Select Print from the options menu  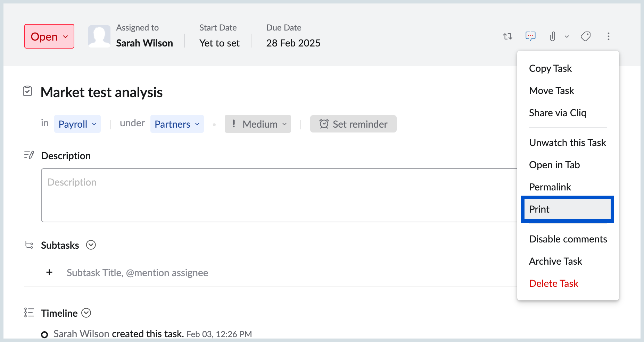[567, 209]
